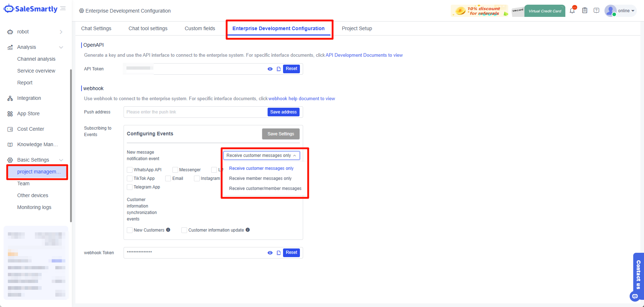Click the SaleSmartly logo
The image size is (644, 307).
coord(31,9)
